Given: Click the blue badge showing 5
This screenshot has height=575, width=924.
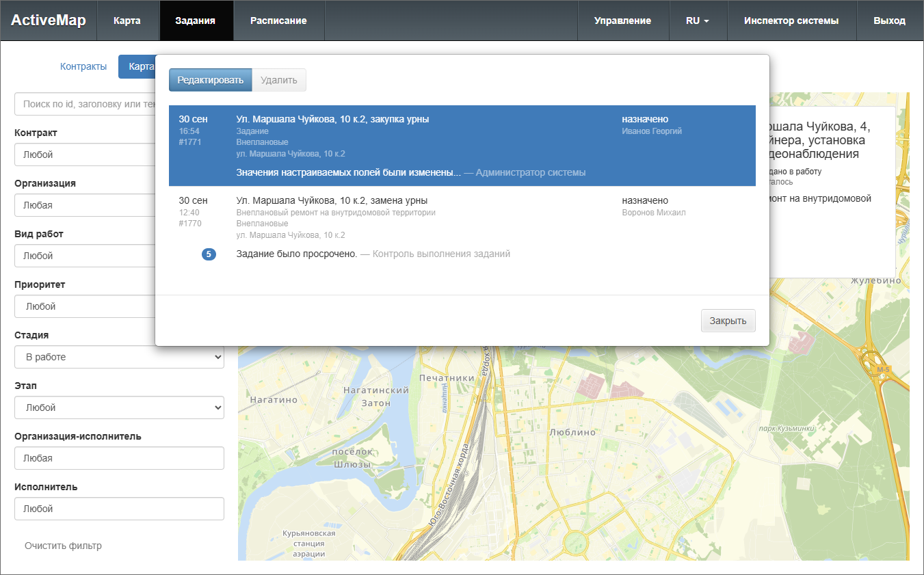Looking at the screenshot, I should click(x=209, y=254).
